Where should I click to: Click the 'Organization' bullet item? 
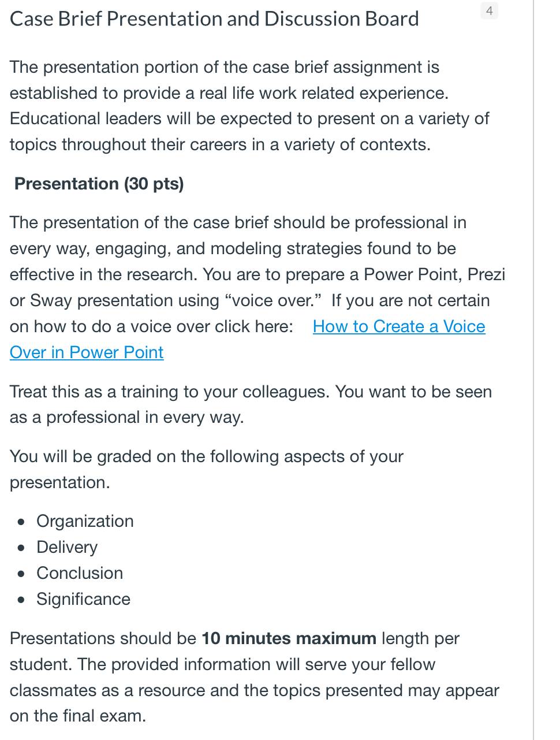85,521
